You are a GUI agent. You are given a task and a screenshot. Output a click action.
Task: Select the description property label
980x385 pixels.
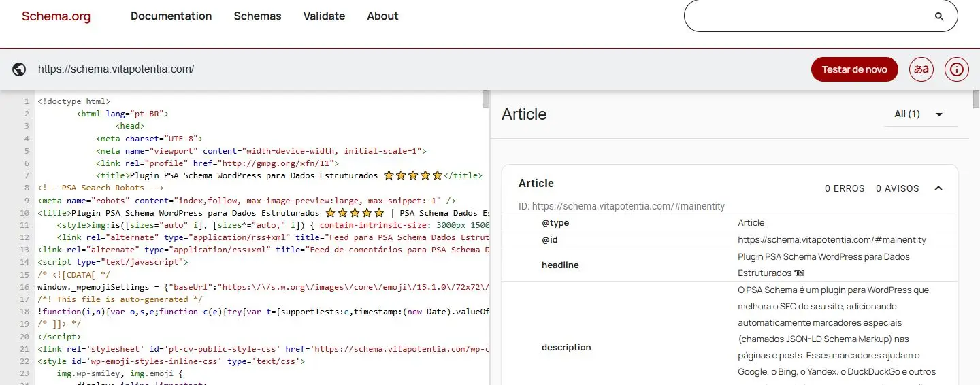[566, 347]
